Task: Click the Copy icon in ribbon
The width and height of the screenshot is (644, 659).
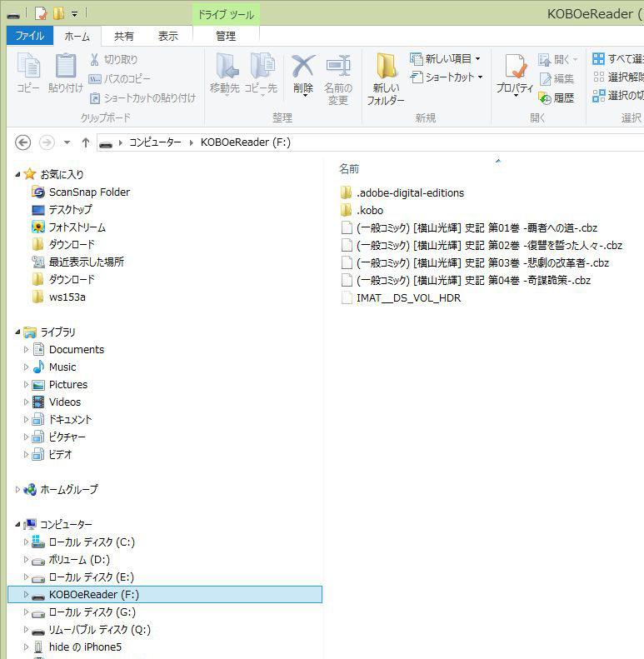Action: coord(28,66)
